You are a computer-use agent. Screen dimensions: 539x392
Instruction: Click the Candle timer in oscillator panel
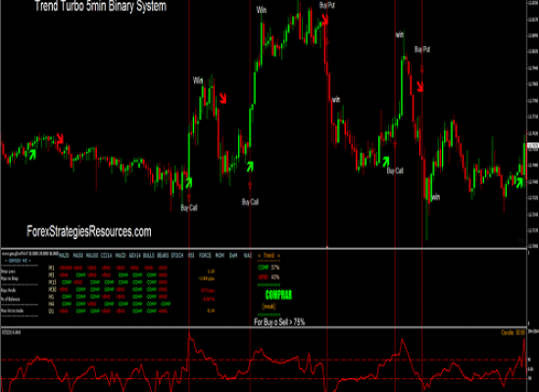pyautogui.click(x=513, y=332)
